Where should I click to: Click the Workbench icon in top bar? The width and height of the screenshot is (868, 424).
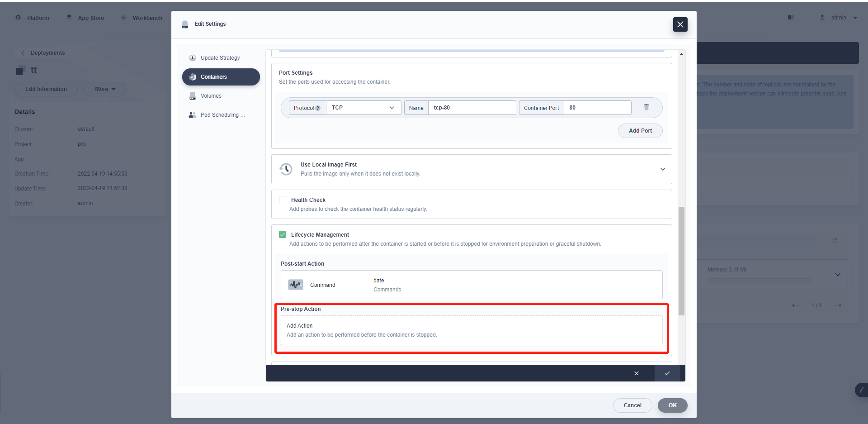[x=124, y=17]
